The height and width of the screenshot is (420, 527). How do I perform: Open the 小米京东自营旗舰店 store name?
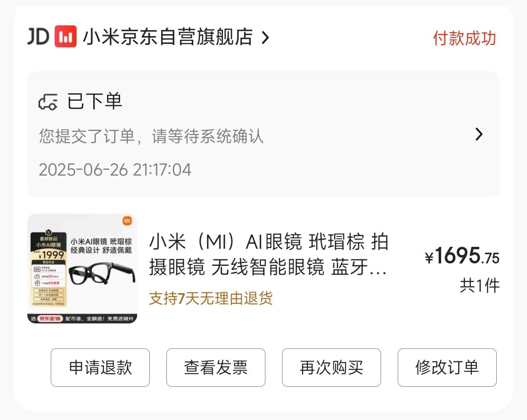pos(168,37)
